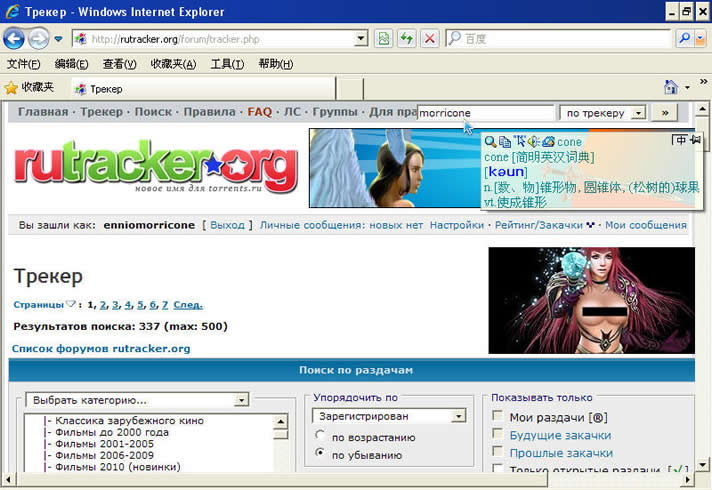Click the compatibility view page icon
The height and width of the screenshot is (490, 712).
(x=384, y=39)
